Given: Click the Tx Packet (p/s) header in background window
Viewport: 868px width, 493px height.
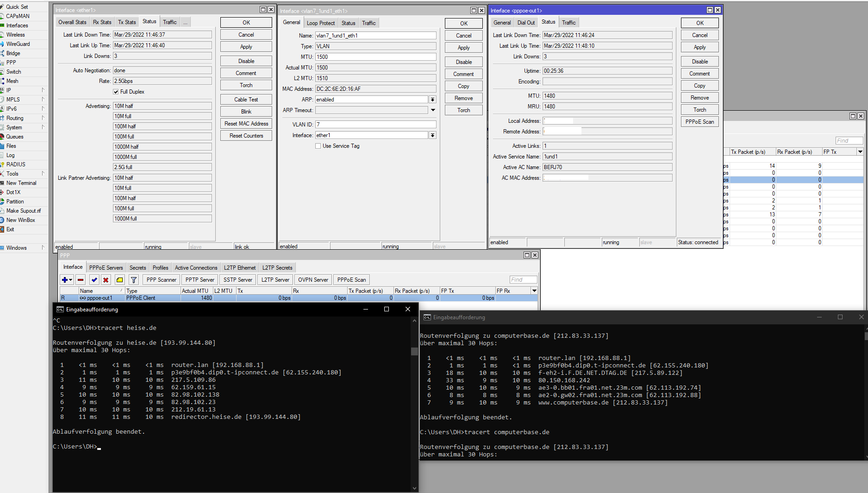Looking at the screenshot, I should click(753, 152).
